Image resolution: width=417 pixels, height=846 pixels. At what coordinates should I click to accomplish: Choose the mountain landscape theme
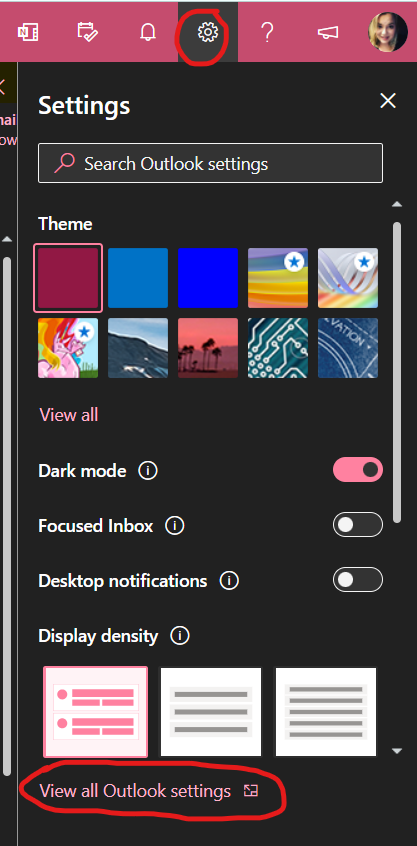(138, 348)
